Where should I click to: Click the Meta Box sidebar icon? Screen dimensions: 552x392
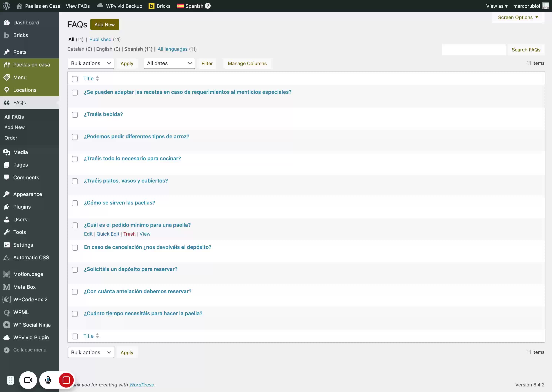point(7,287)
